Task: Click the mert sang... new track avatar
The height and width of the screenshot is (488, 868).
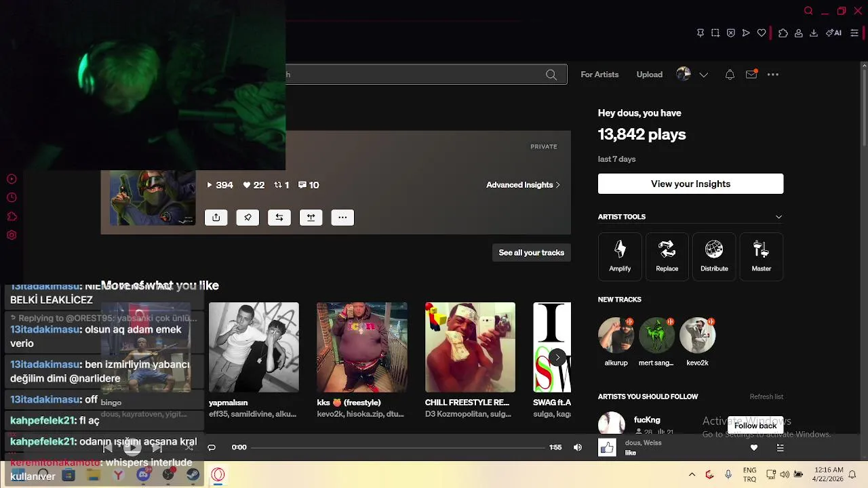Action: [656, 335]
